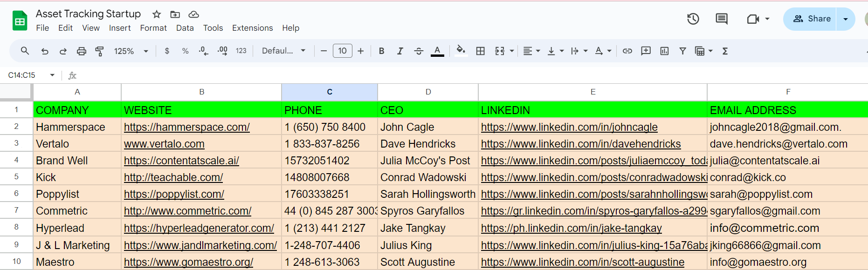Activate the Paint format roller

99,51
